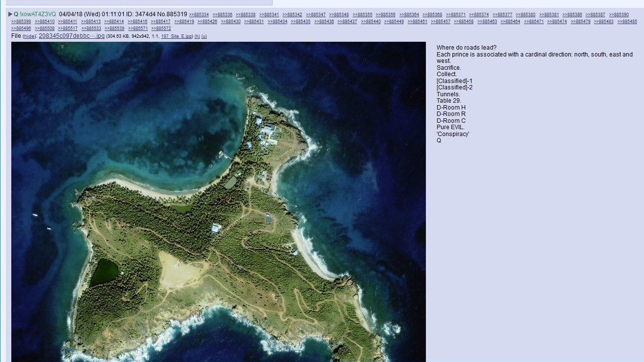The image size is (644, 362).
Task: Open reply link >>885334
Action: point(198,15)
